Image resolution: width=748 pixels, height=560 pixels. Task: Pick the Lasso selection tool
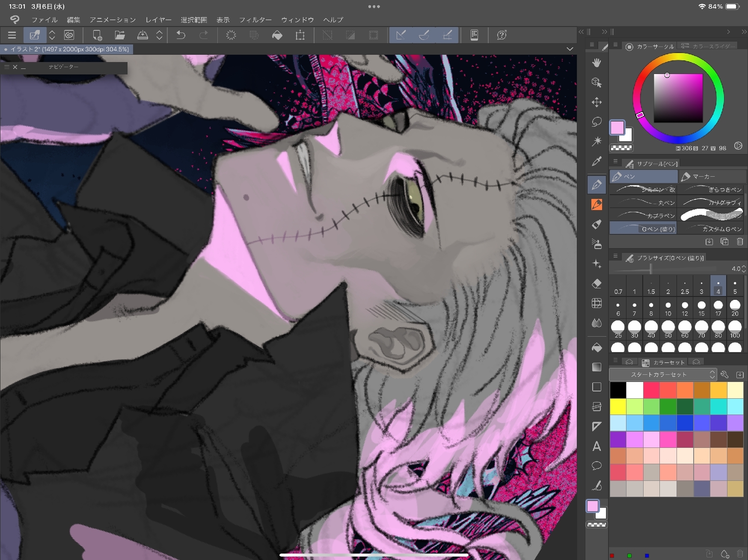(x=597, y=122)
